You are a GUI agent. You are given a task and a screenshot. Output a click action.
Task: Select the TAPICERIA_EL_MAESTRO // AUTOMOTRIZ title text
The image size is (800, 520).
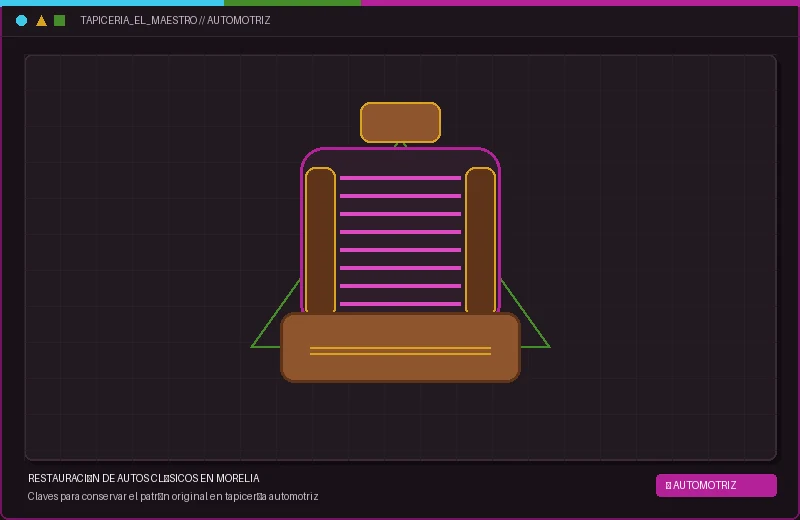tap(175, 20)
